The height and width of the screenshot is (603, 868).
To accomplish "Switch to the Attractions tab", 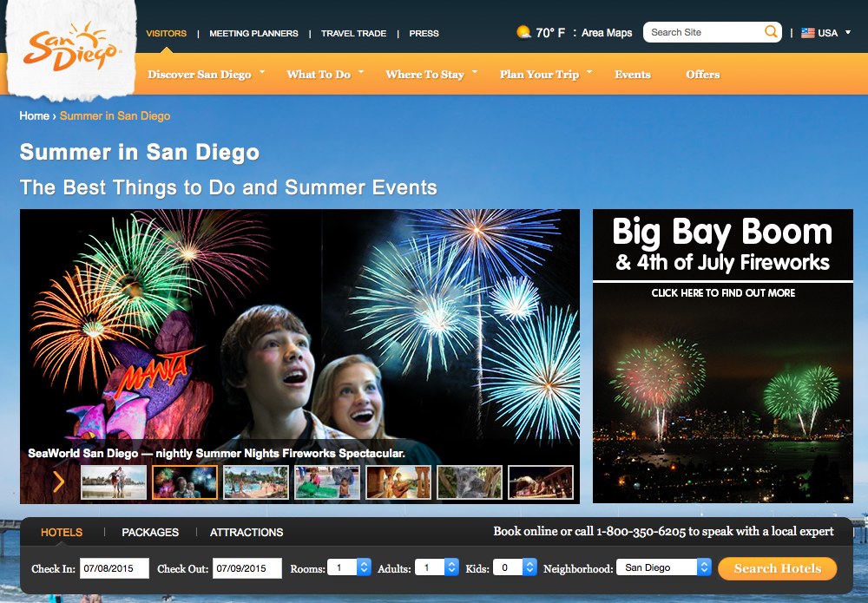I will (247, 532).
